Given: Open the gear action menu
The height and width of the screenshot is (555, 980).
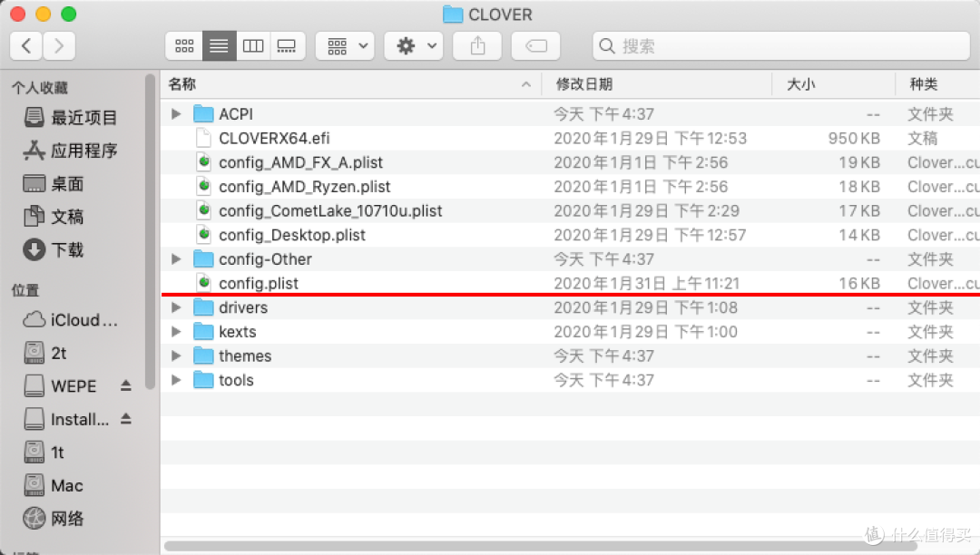Looking at the screenshot, I should pyautogui.click(x=414, y=45).
